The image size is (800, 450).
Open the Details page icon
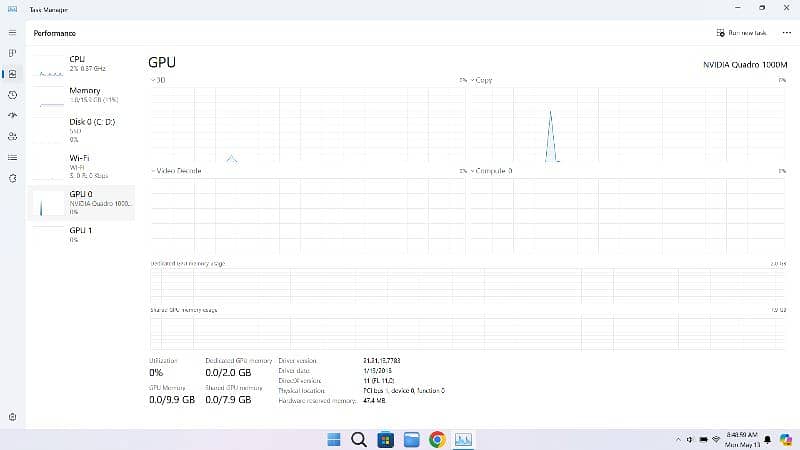(x=12, y=157)
